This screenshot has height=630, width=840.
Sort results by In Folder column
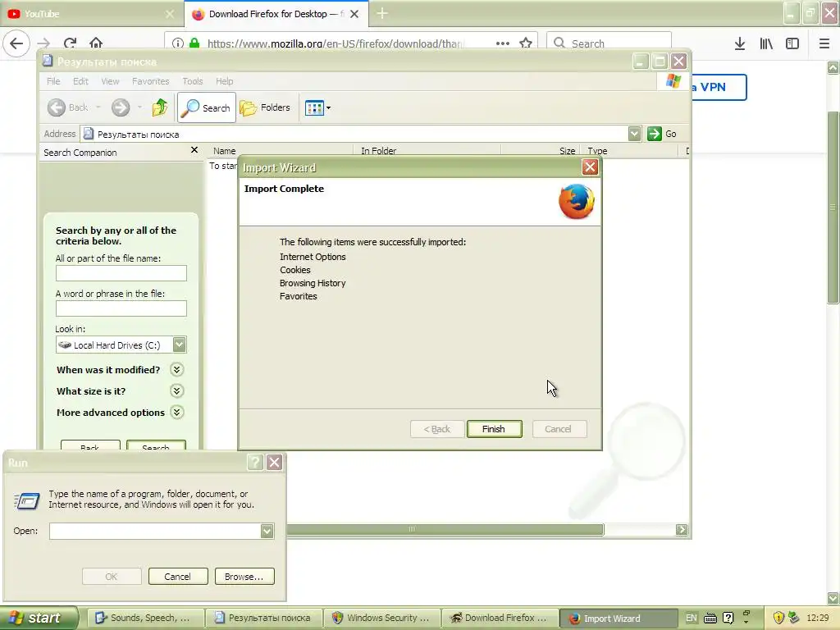point(427,151)
